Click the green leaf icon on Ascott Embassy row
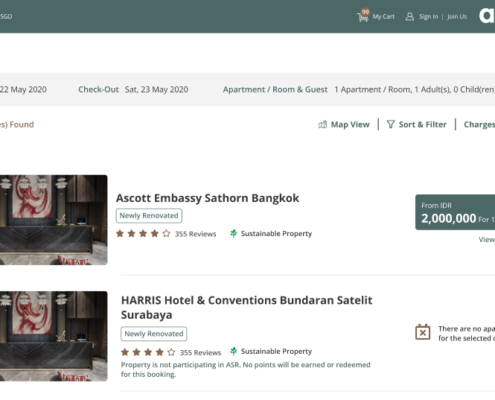This screenshot has height=400, width=495. (x=233, y=233)
